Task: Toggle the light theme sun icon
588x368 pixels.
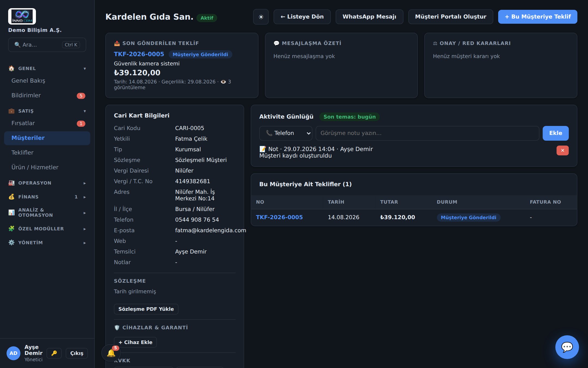Action: [x=261, y=17]
